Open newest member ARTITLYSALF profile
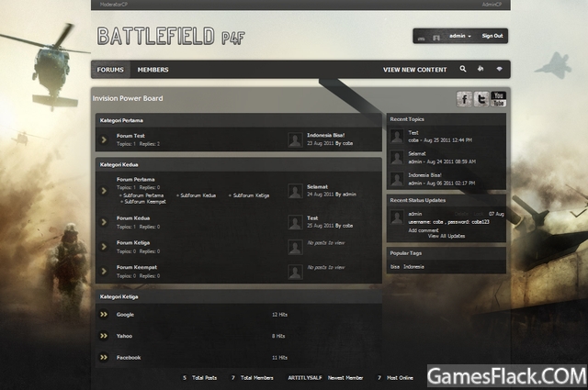 304,378
